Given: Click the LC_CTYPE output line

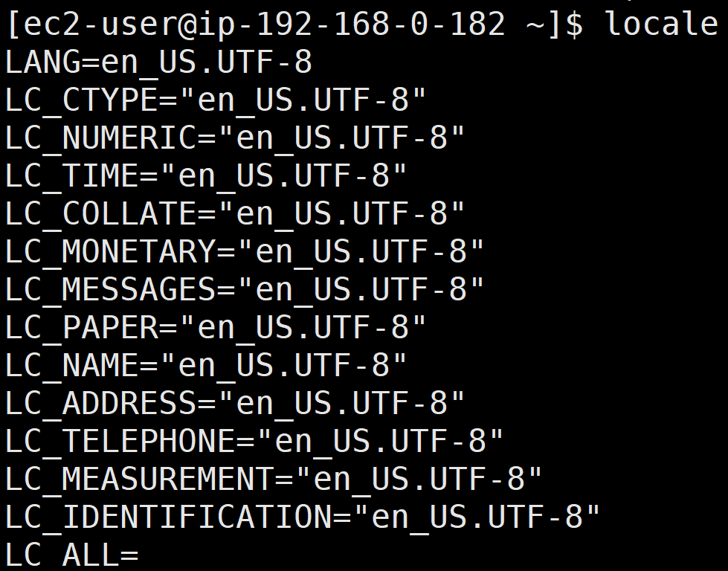Looking at the screenshot, I should click(216, 100).
